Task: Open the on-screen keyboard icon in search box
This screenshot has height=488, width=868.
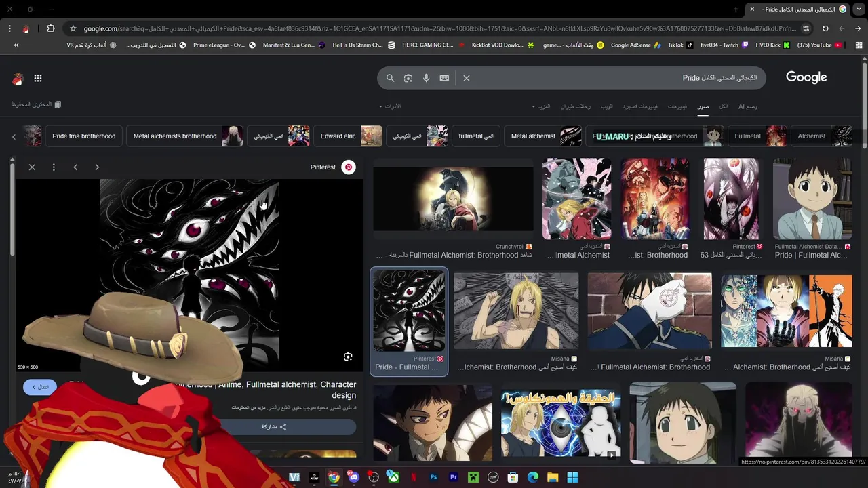Action: (444, 78)
